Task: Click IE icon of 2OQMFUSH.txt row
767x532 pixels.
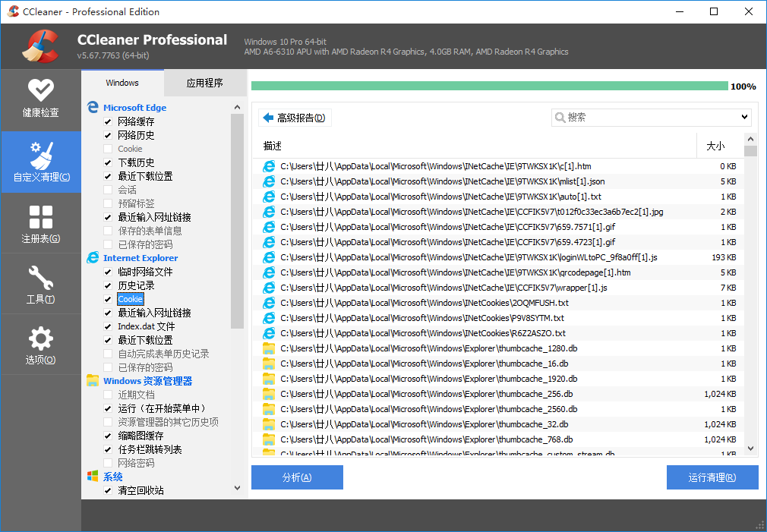Action: (x=269, y=303)
